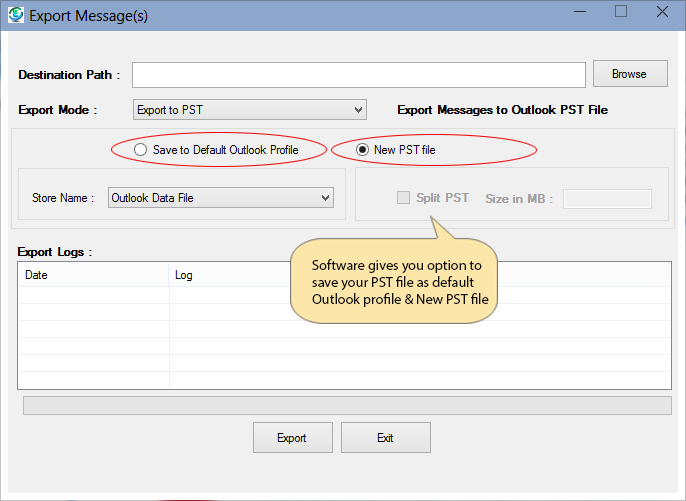
Task: Expand the Store Name combo box
Action: coord(220,198)
